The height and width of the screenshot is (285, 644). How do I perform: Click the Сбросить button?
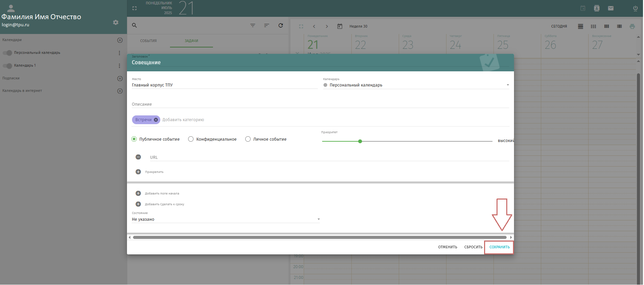(473, 247)
